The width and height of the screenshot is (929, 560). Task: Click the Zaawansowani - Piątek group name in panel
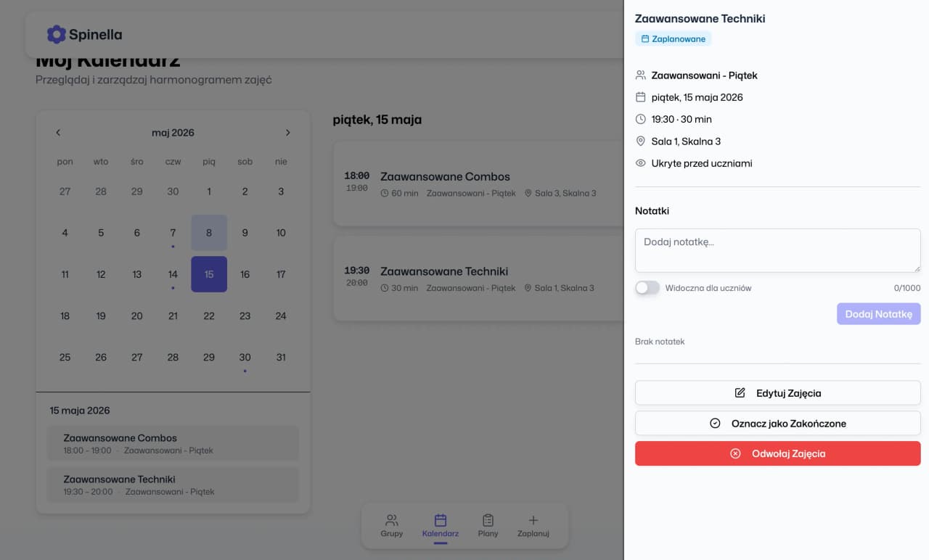704,75
